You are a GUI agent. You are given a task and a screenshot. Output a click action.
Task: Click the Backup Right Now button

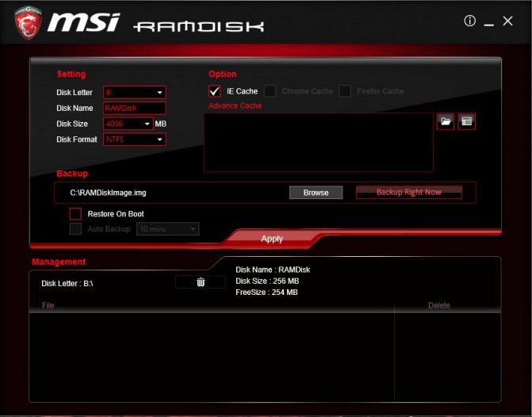click(408, 192)
